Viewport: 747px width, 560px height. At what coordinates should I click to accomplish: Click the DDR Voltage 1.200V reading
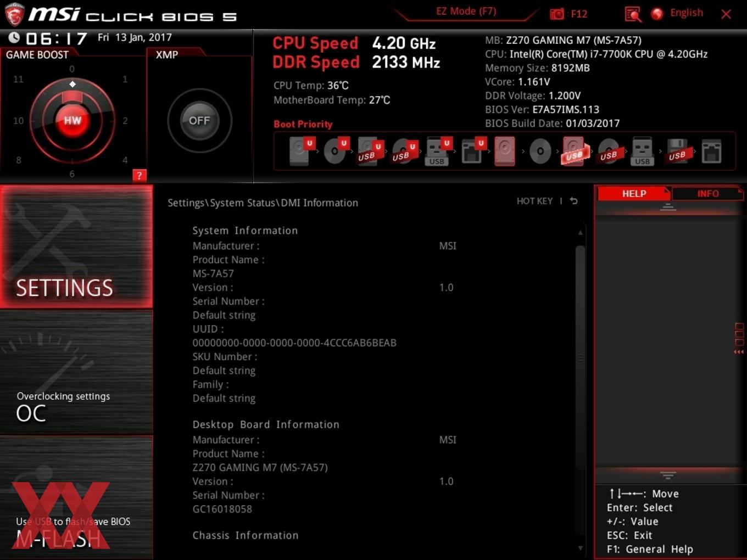[x=533, y=96]
